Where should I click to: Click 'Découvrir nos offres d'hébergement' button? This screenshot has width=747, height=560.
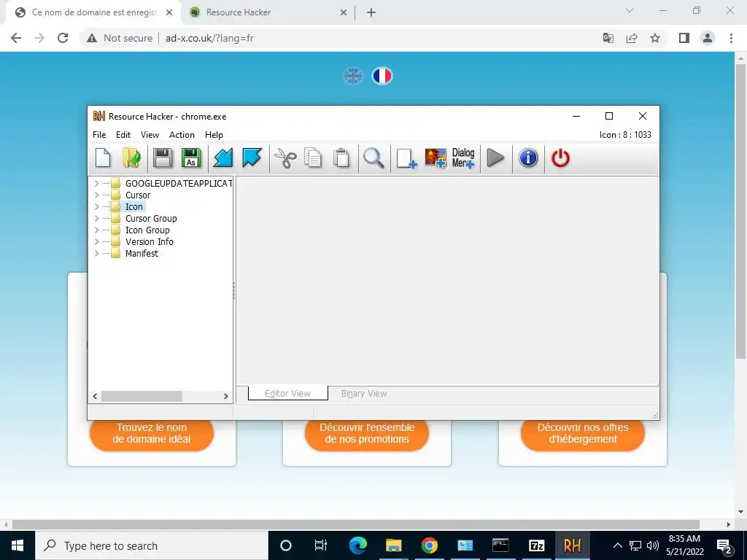click(583, 433)
